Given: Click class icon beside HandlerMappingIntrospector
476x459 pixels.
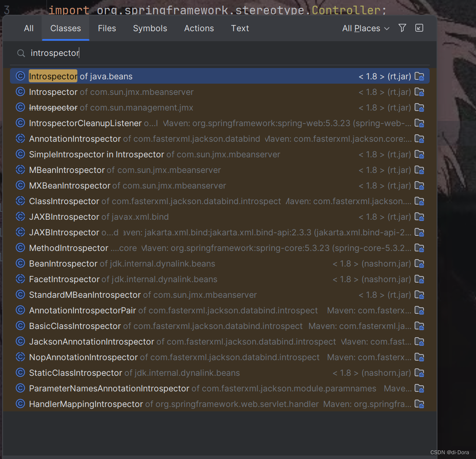Looking at the screenshot, I should tap(20, 404).
